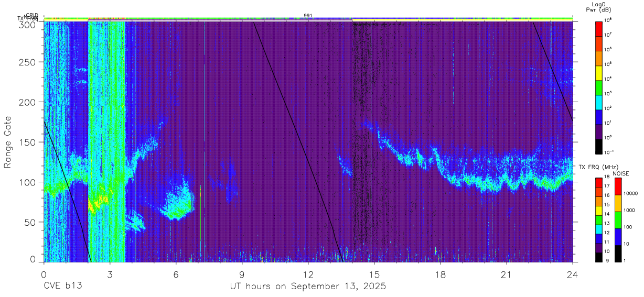
Task: Click x-axis tick label '6'
Action: pyautogui.click(x=176, y=274)
